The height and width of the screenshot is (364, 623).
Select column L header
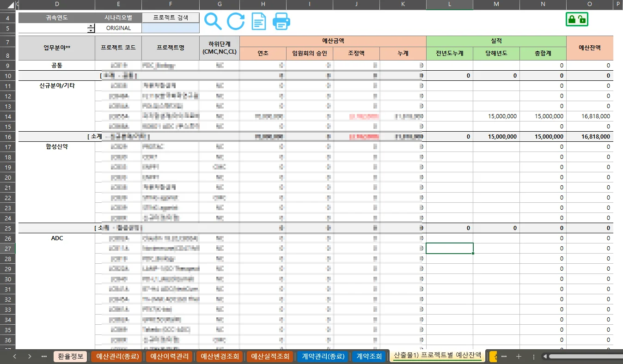(449, 5)
